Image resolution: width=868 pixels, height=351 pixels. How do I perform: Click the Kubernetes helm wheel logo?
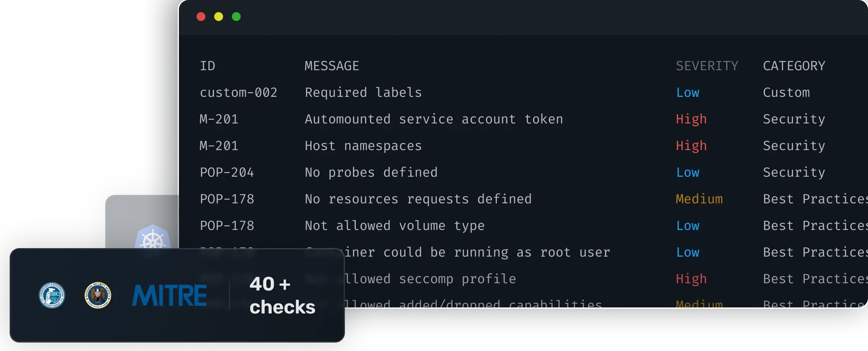click(152, 238)
